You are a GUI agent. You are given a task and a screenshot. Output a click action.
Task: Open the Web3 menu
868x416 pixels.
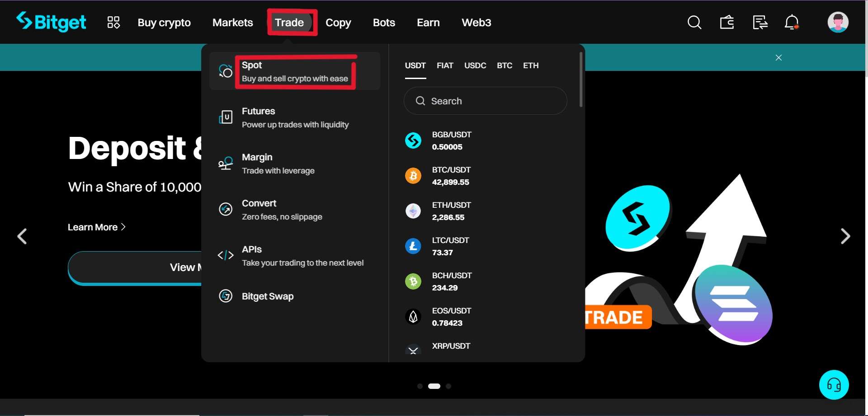pyautogui.click(x=476, y=23)
